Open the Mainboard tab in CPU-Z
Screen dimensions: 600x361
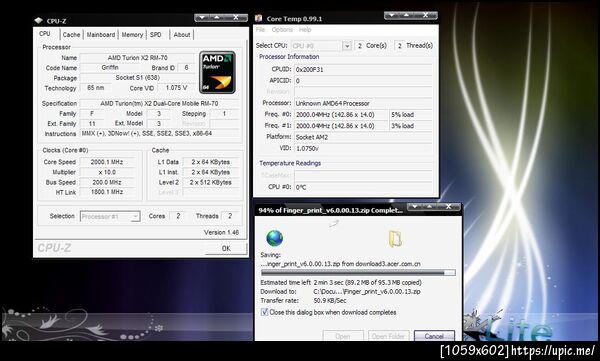point(101,34)
